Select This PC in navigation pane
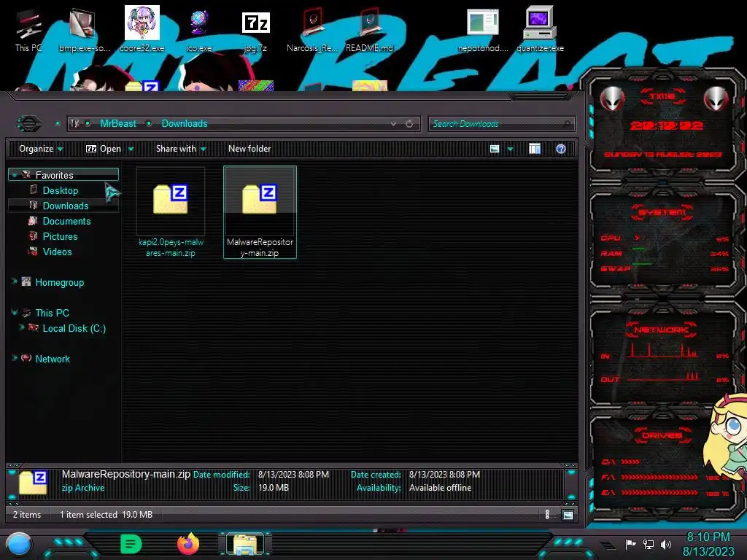Viewport: 747px width, 560px height. pyautogui.click(x=53, y=313)
